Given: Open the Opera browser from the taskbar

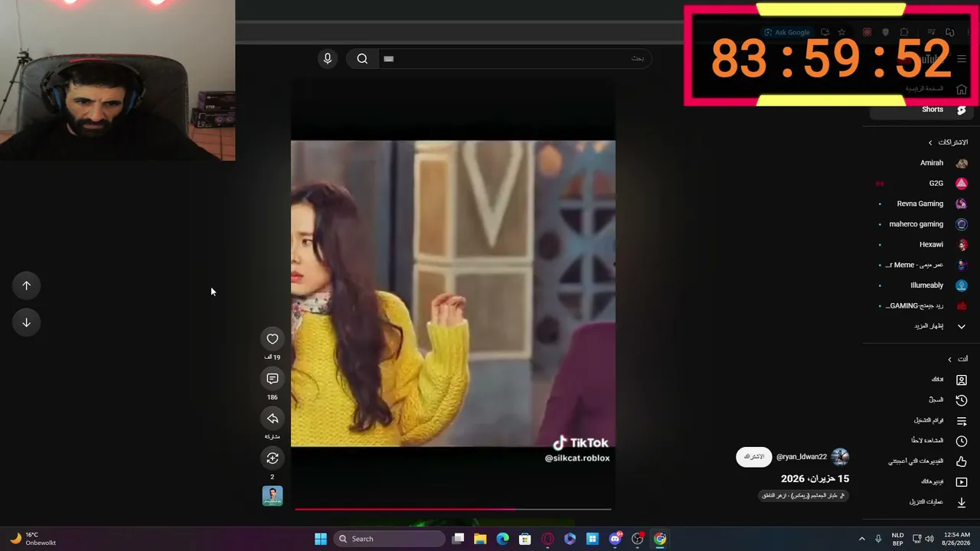Looking at the screenshot, I should [547, 539].
